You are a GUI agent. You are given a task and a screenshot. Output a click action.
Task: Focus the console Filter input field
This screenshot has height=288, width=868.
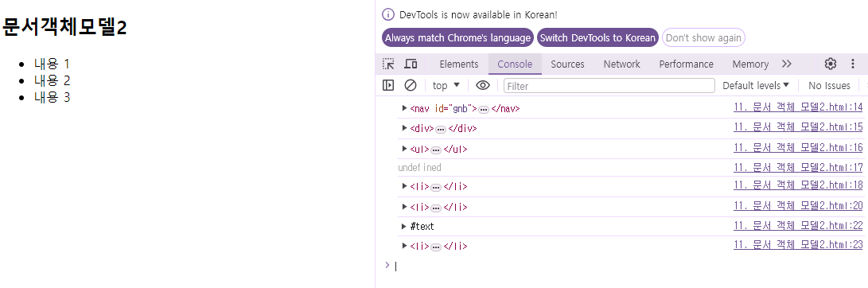click(609, 85)
